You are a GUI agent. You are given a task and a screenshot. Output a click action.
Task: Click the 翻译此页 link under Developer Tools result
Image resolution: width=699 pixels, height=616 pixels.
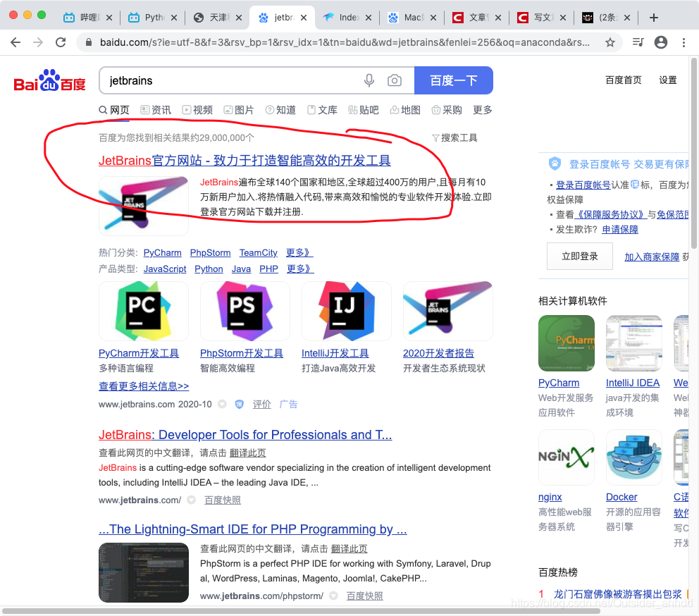[x=247, y=452]
